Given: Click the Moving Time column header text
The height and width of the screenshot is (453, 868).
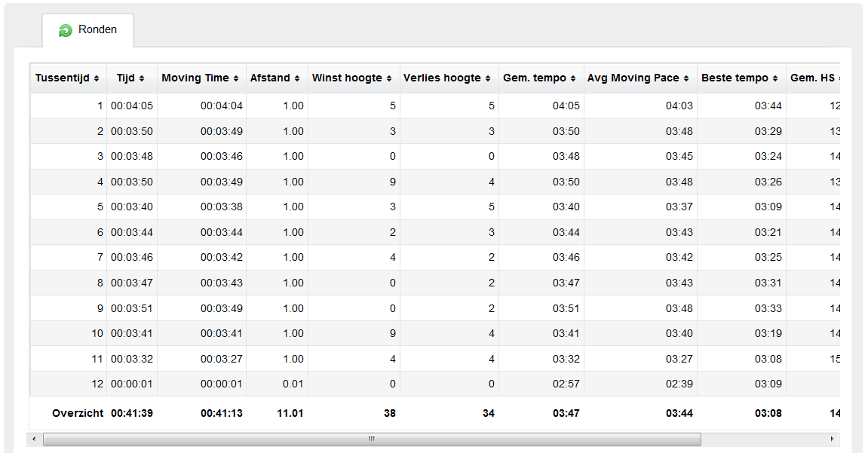Looking at the screenshot, I should coord(195,78).
